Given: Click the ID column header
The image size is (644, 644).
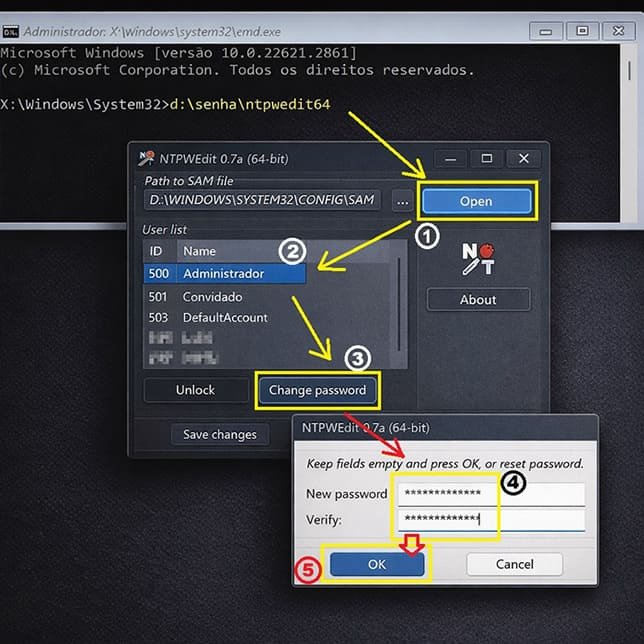Looking at the screenshot, I should point(160,251).
